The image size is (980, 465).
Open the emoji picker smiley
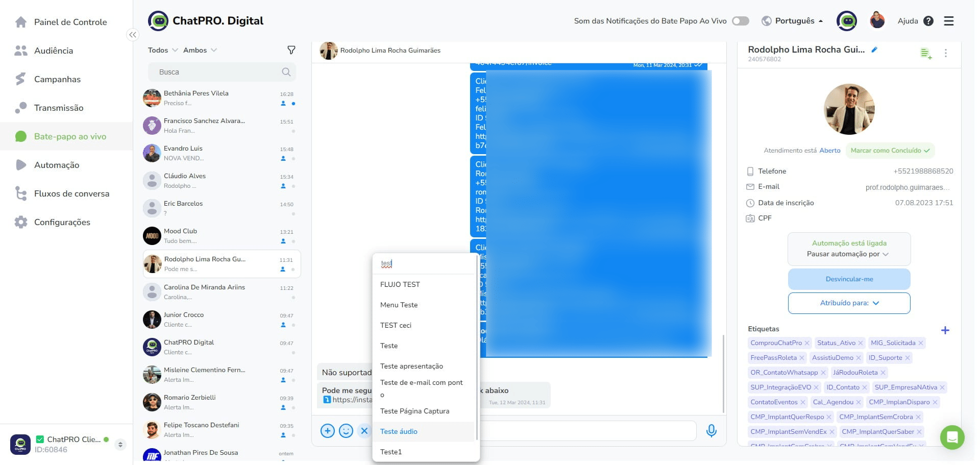coord(346,431)
